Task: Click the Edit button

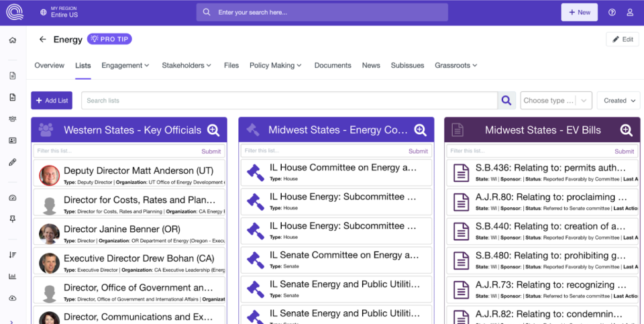Action: pyautogui.click(x=622, y=40)
